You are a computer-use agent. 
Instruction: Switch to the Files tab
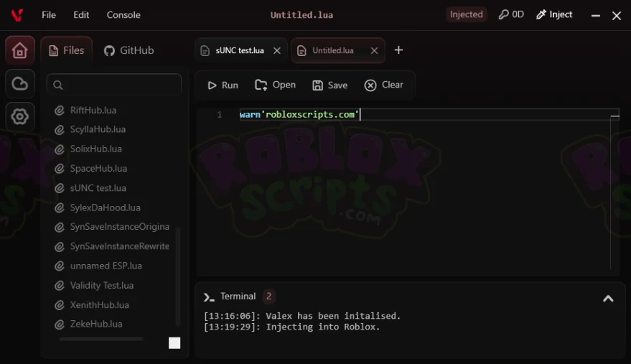click(66, 51)
